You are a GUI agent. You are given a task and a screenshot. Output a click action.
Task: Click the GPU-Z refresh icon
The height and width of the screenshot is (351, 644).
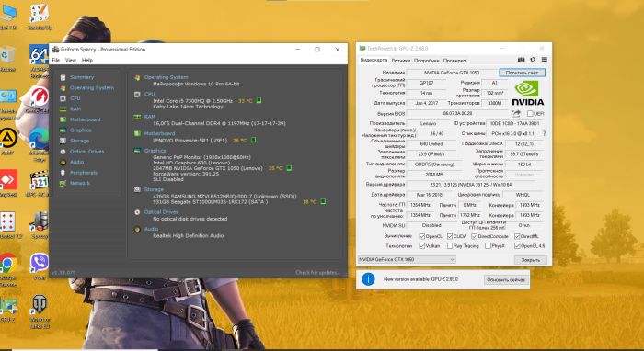[x=533, y=60]
